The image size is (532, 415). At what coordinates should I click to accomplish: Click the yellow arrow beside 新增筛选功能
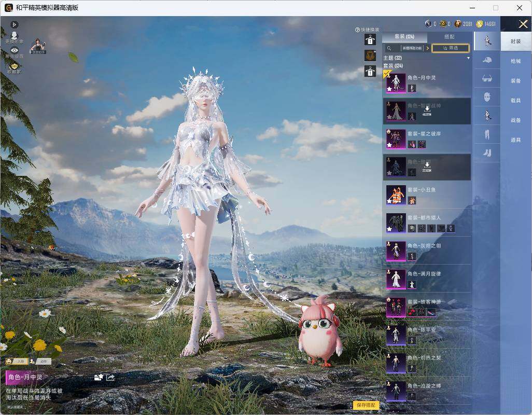[x=427, y=48]
